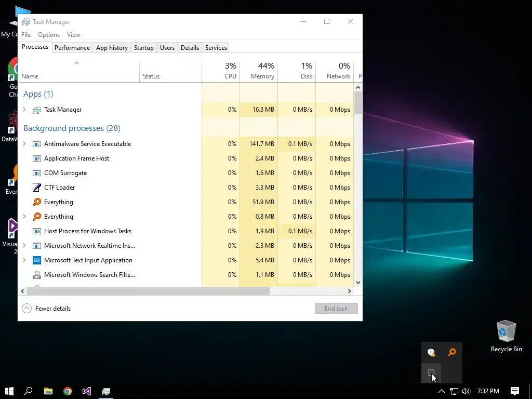Open the View menu
The image size is (532, 399).
click(73, 35)
